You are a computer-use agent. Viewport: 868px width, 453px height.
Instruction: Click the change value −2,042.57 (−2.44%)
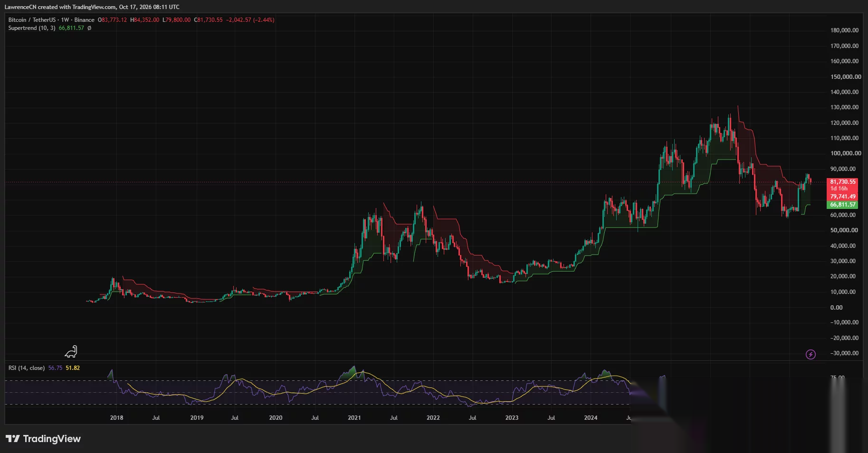pyautogui.click(x=250, y=20)
